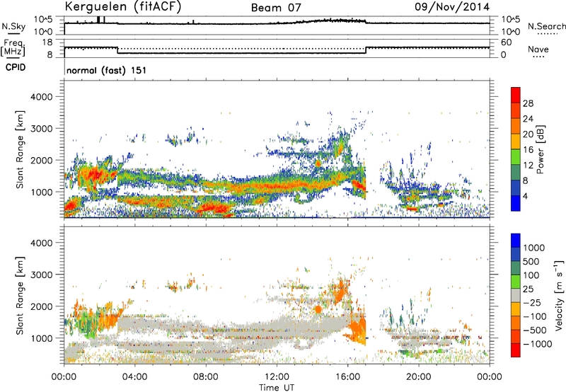
Task: Click the date "09/Nov/2014"
Action: pos(452,6)
